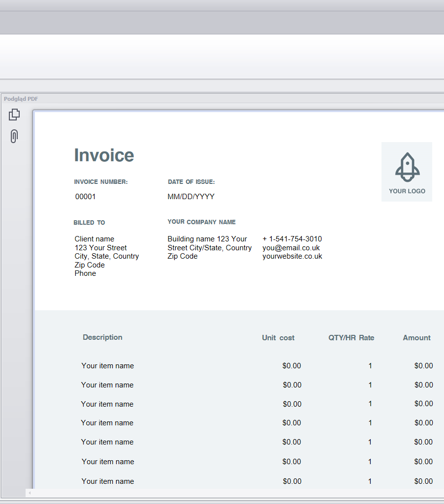Screen dimensions: 444x504
Task: Click the Podgląd PDF panel title
Action: point(21,99)
